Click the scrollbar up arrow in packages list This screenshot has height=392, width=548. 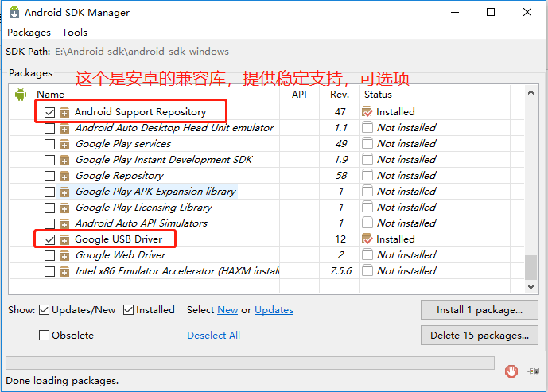click(531, 92)
